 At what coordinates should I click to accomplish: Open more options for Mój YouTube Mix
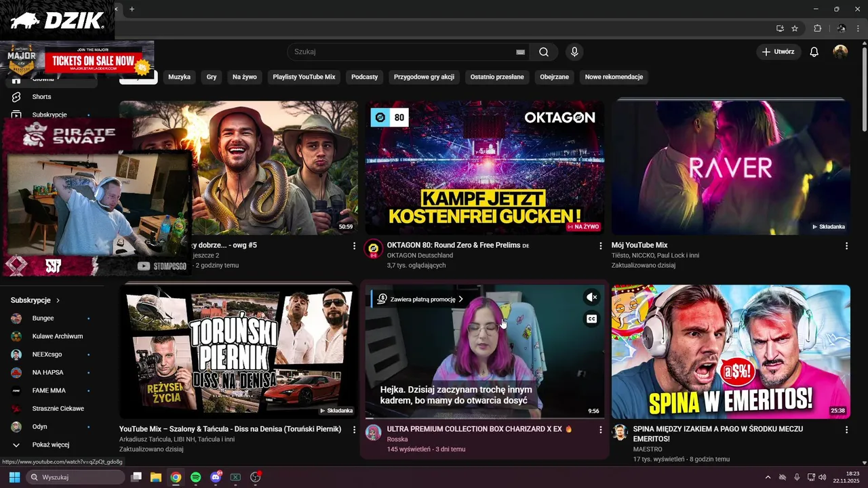coord(846,246)
